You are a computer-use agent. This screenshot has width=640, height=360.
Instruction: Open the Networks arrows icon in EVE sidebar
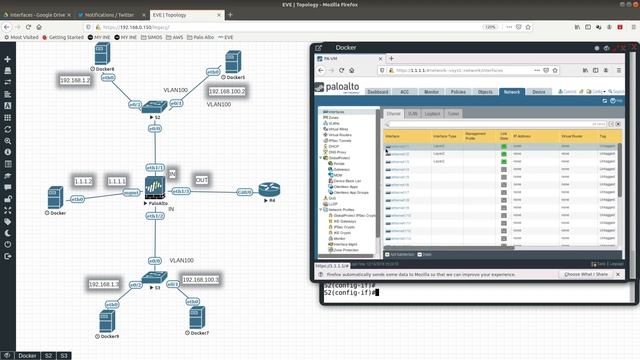click(x=7, y=82)
